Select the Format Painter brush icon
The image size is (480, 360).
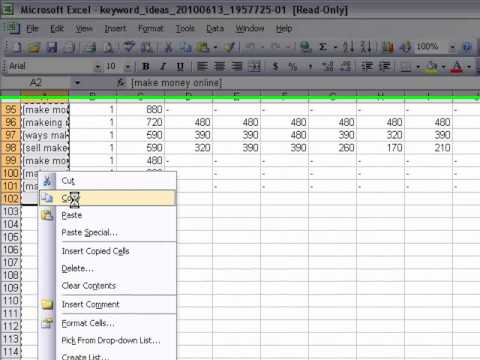point(230,47)
